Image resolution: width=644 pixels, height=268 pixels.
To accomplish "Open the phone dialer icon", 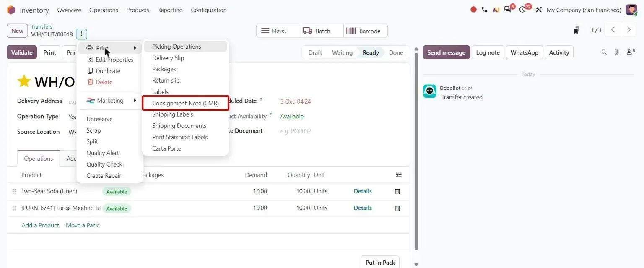I will tap(484, 10).
